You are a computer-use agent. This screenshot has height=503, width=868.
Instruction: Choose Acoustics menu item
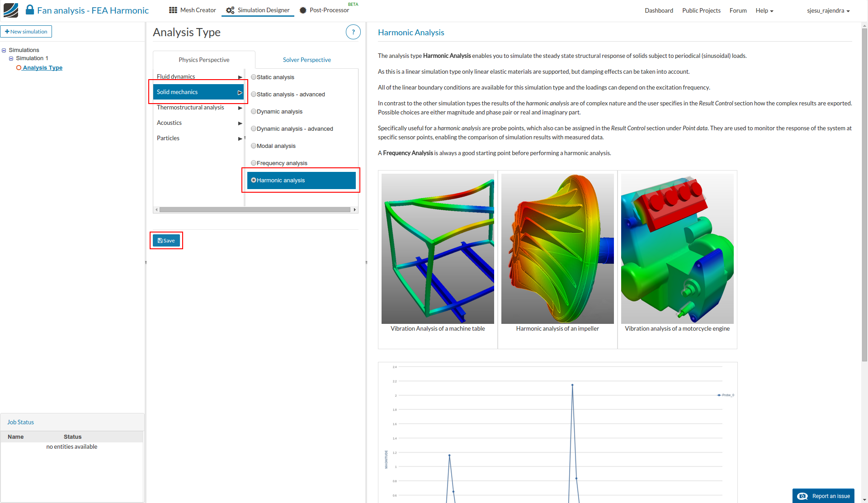(198, 123)
